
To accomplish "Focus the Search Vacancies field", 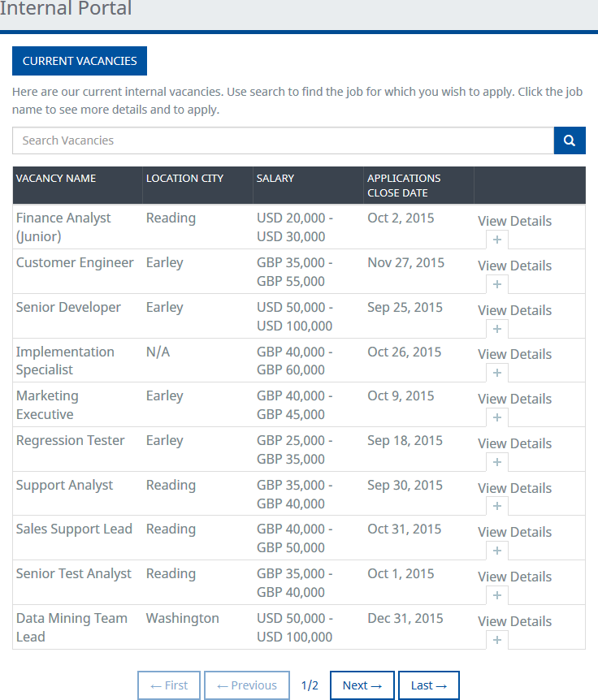I will (283, 140).
